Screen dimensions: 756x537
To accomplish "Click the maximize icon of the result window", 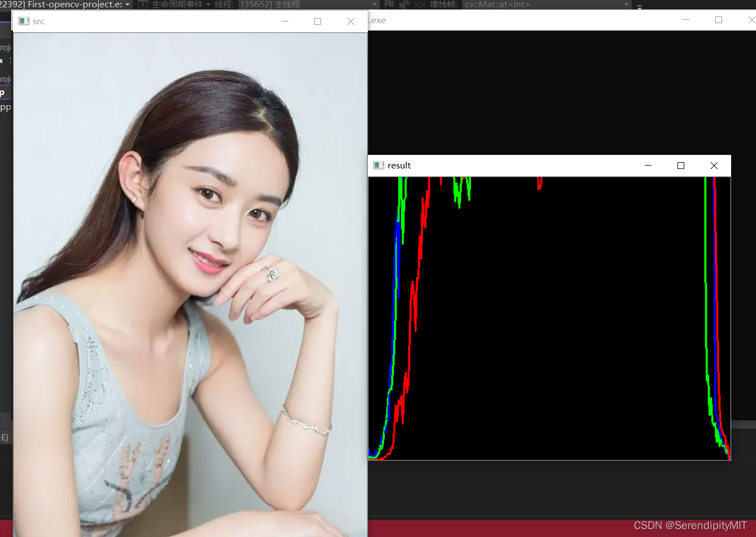I will click(x=680, y=165).
